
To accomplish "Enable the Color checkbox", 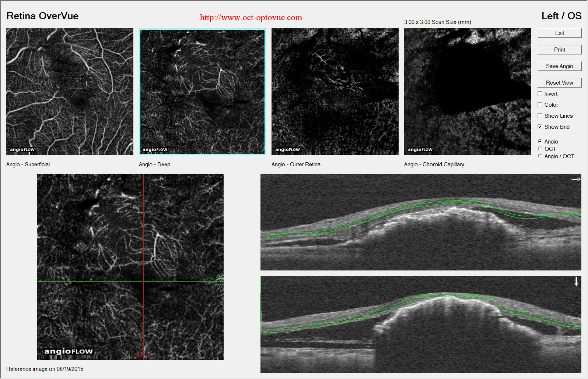I will [x=540, y=105].
